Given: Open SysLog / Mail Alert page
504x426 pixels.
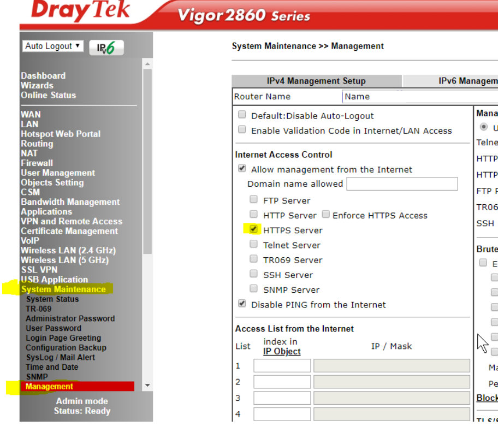Looking at the screenshot, I should (x=61, y=358).
